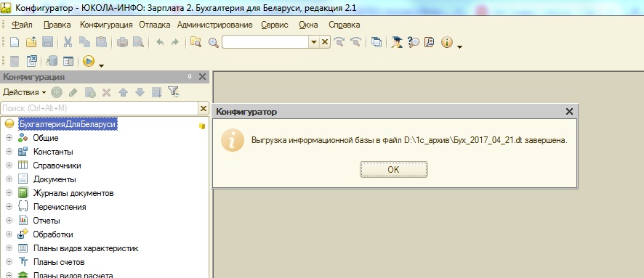The height and width of the screenshot is (278, 644).
Task: Open toolbar options arrow after info icon
Action: point(459,46)
